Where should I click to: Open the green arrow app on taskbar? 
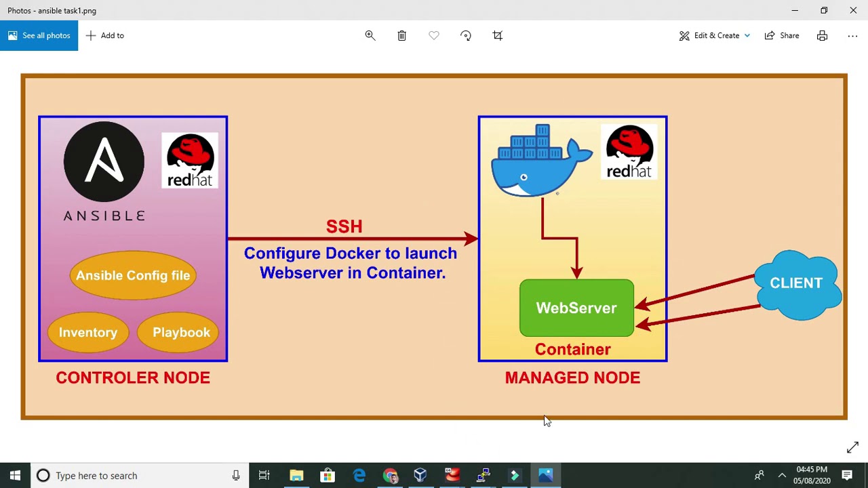tap(514, 475)
